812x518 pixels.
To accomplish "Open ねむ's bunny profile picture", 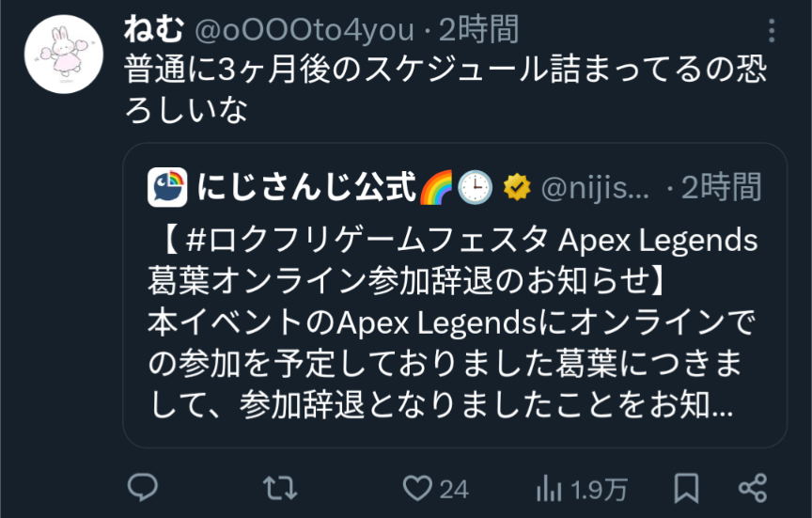I will click(64, 55).
